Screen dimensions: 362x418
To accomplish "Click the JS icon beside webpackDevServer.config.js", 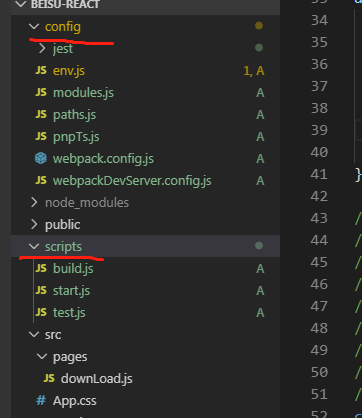I will (41, 180).
